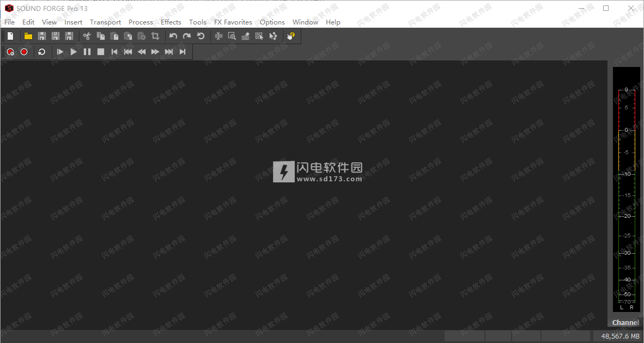Viewport: 644px width, 343px height.
Task: Open the Insert menu
Action: pos(73,22)
